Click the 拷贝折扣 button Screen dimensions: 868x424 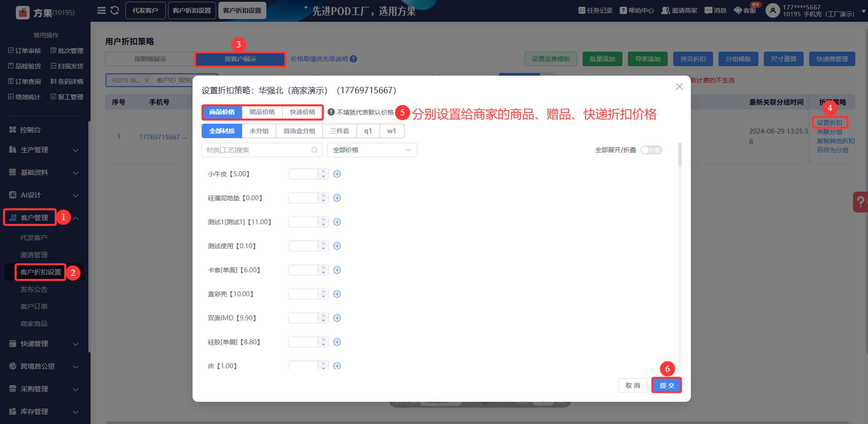(x=693, y=59)
